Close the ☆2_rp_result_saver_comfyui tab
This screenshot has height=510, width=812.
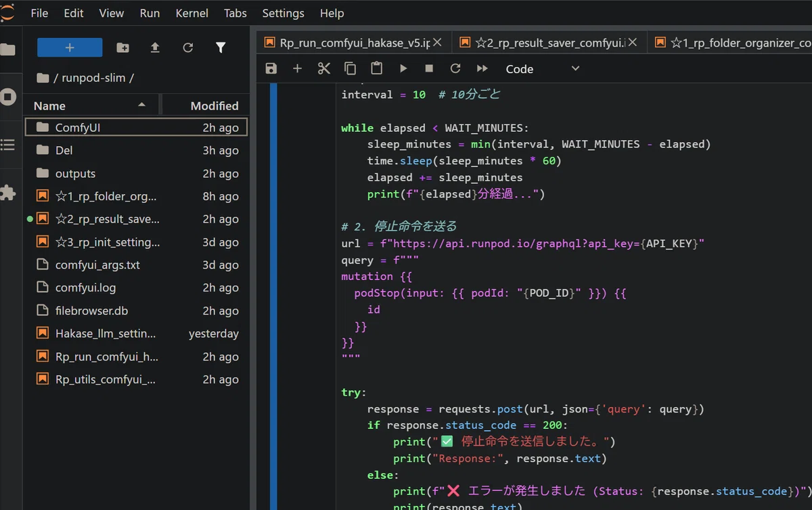633,42
